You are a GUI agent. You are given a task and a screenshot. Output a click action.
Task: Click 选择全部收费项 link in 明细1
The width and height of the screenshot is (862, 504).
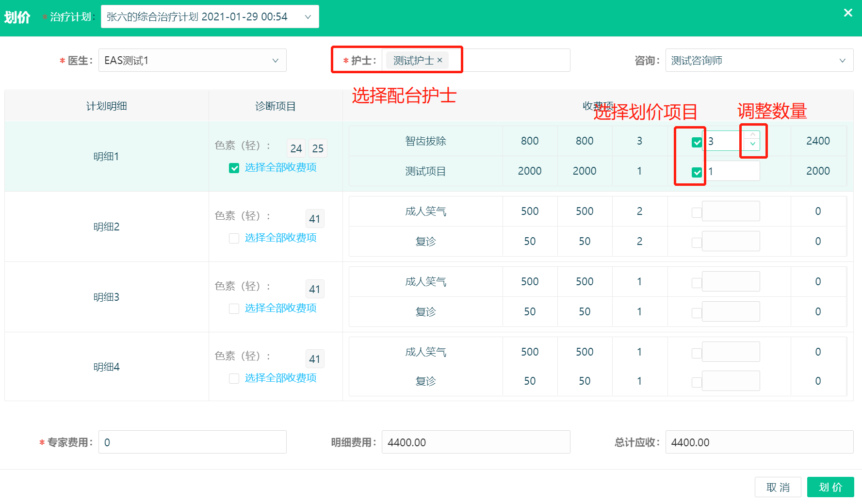tap(280, 167)
